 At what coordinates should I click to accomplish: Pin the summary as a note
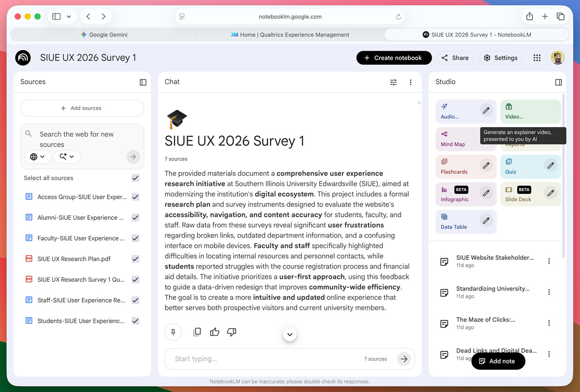[x=173, y=332]
